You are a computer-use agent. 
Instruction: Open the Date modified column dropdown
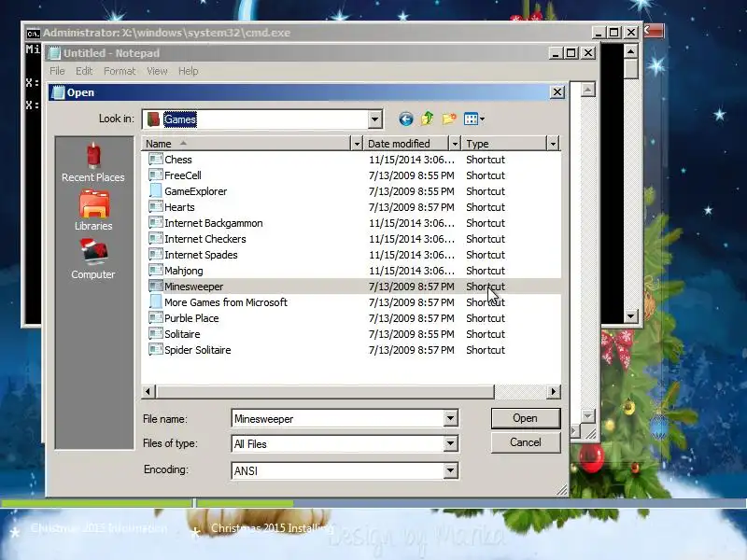455,144
